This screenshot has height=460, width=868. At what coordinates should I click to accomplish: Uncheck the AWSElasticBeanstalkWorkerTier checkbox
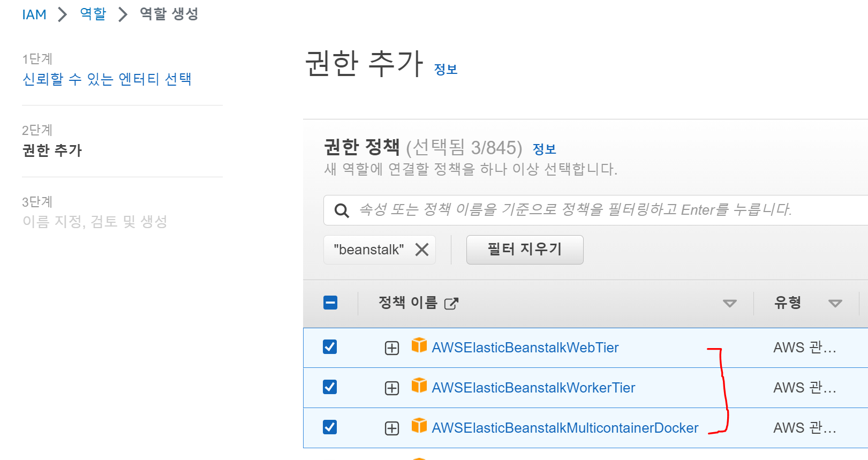coord(330,387)
